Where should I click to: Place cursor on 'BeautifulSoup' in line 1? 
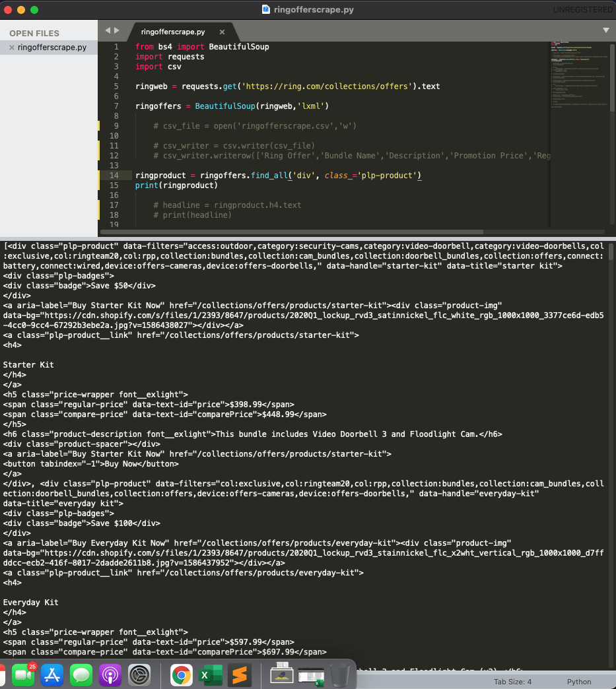pyautogui.click(x=239, y=47)
